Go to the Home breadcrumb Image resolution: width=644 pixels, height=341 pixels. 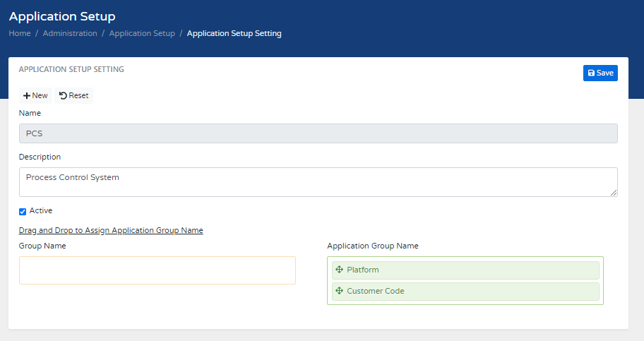coord(20,33)
